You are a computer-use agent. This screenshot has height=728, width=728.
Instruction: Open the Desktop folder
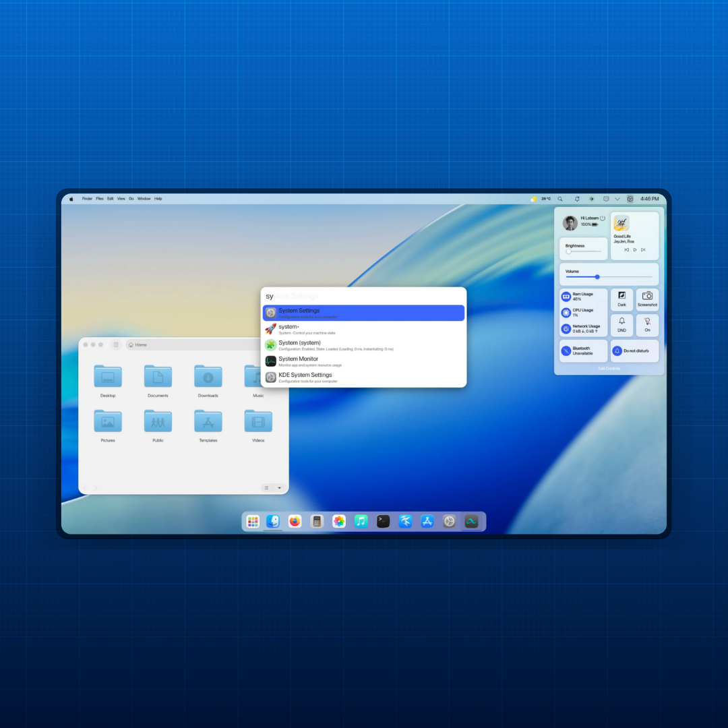point(108,381)
